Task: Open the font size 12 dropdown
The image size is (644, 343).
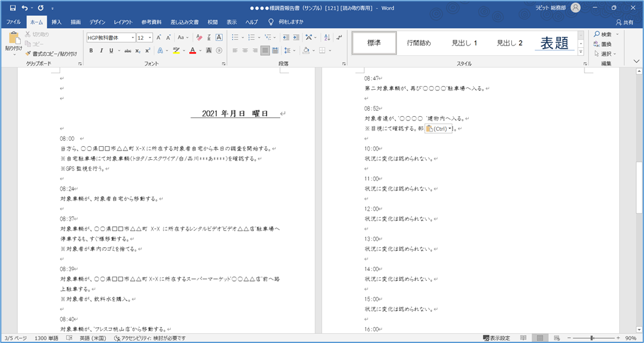Action: (150, 37)
